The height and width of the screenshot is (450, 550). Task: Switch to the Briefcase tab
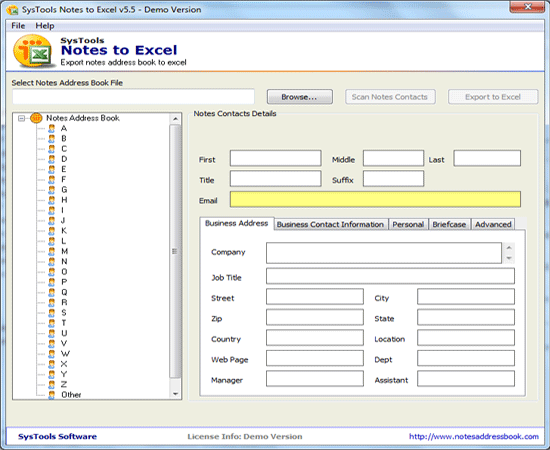tap(449, 224)
